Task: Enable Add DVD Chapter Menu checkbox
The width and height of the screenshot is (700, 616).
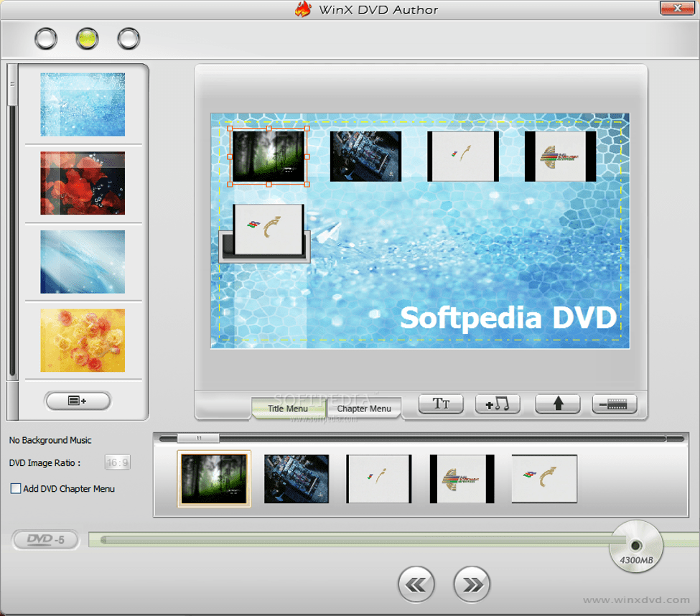Action: point(16,488)
